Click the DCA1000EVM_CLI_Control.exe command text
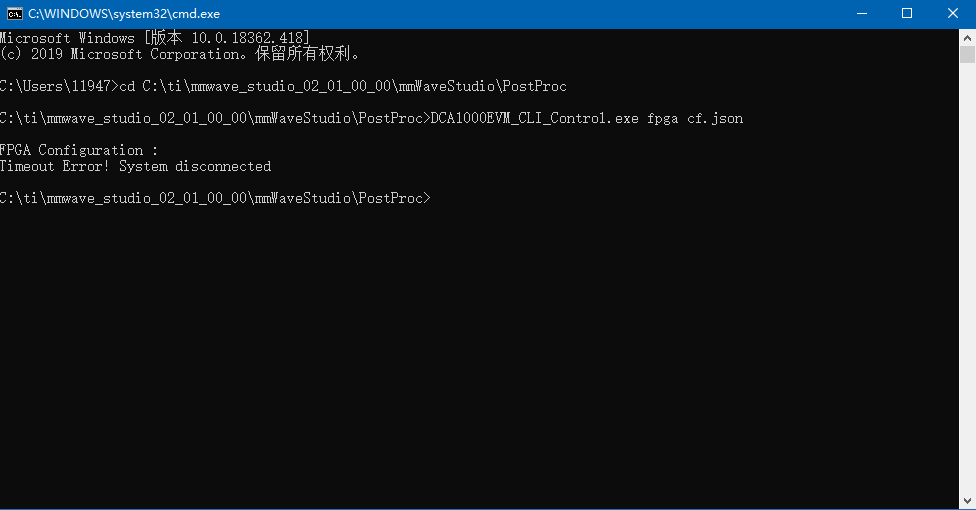This screenshot has height=510, width=976. 535,118
